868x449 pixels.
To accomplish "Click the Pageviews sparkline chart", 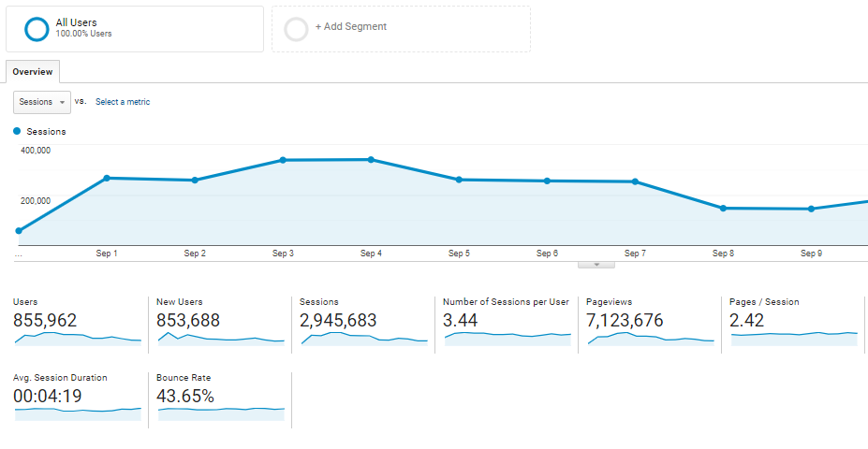I will 650,339.
